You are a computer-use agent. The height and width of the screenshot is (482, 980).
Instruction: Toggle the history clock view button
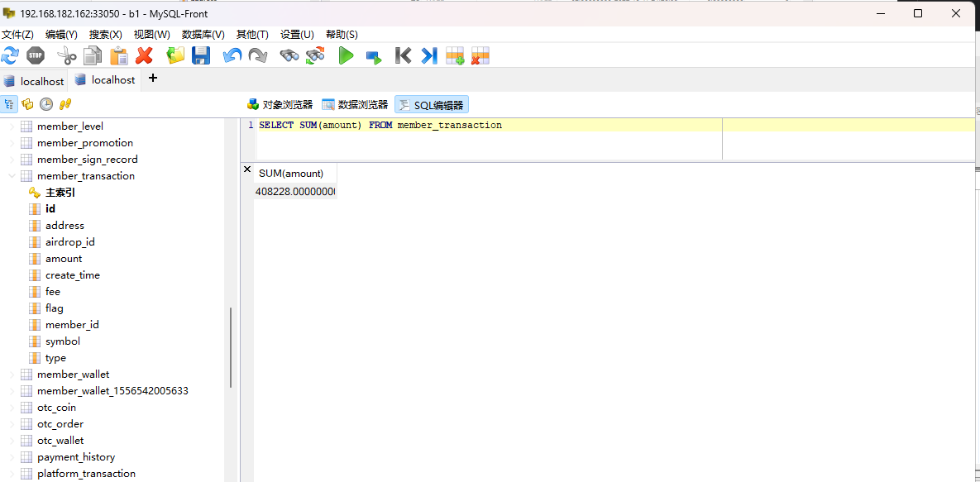(x=46, y=104)
